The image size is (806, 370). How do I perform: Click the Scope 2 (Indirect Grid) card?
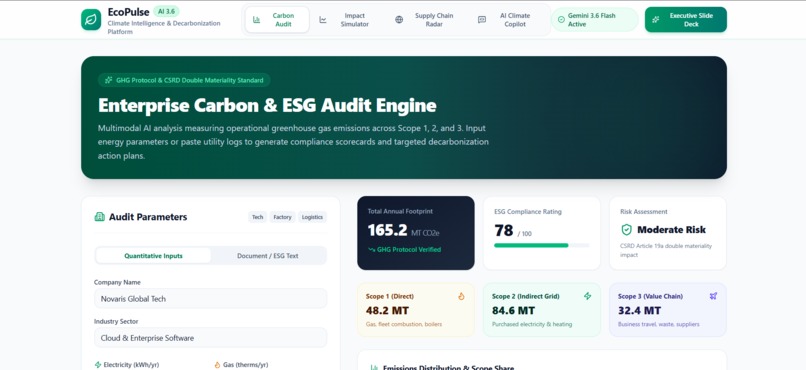542,310
